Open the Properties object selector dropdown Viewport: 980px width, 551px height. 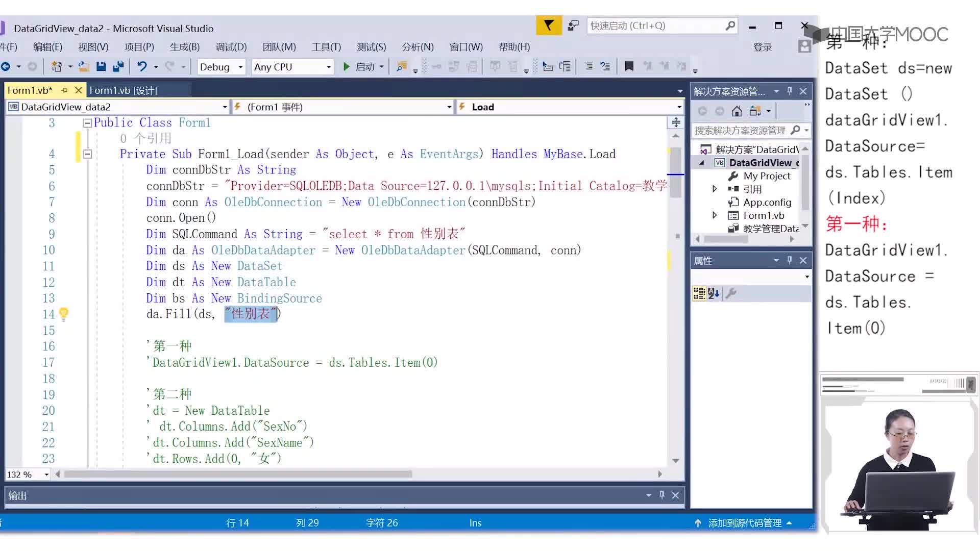coord(807,277)
